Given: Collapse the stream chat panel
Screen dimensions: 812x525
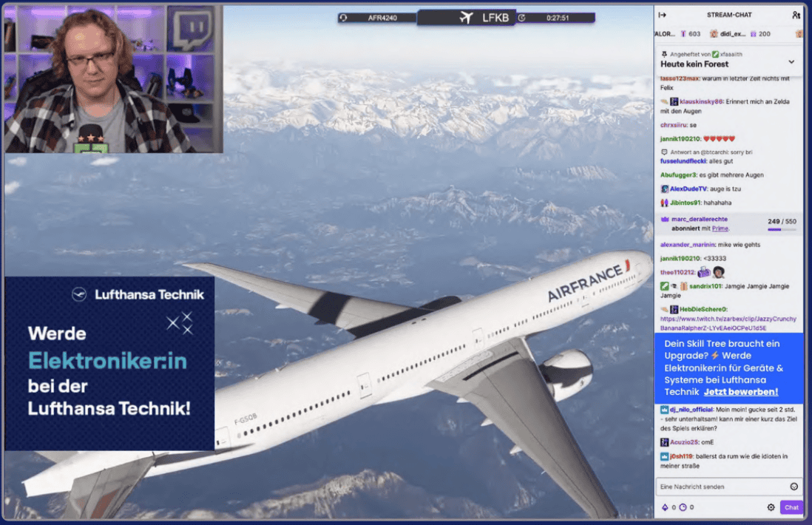Looking at the screenshot, I should [x=663, y=15].
